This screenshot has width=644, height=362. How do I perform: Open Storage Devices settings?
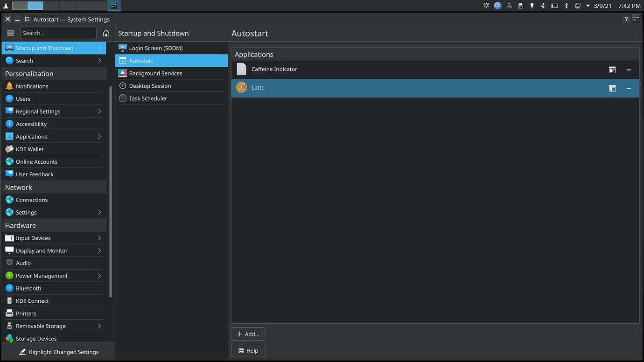(54, 339)
